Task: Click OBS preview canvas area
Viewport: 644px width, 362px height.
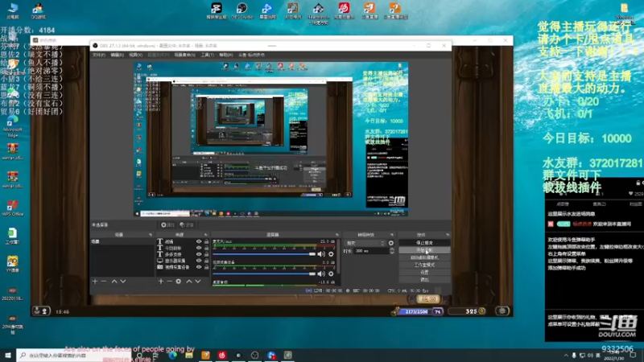Action: tap(271, 138)
